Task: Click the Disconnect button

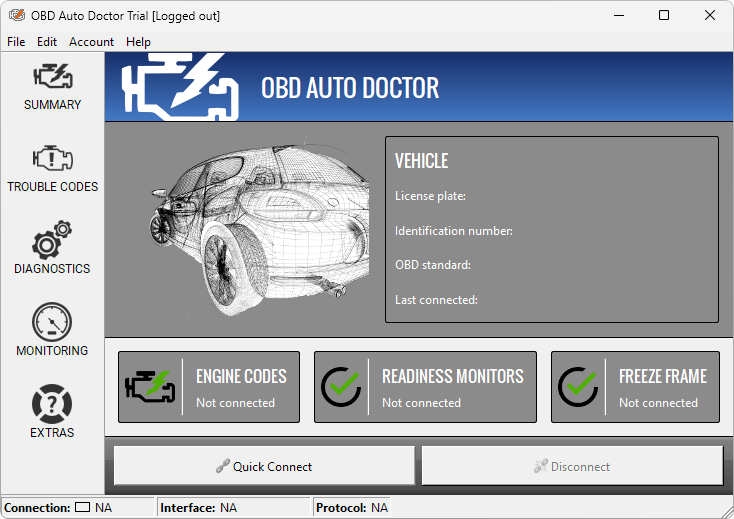Action: pyautogui.click(x=572, y=466)
